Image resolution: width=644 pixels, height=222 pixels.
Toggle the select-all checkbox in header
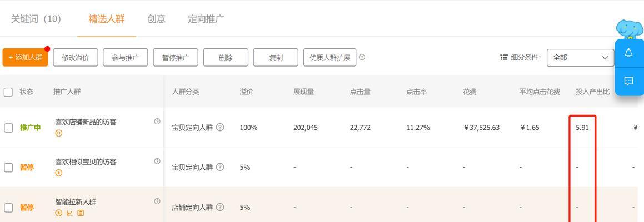(x=8, y=92)
